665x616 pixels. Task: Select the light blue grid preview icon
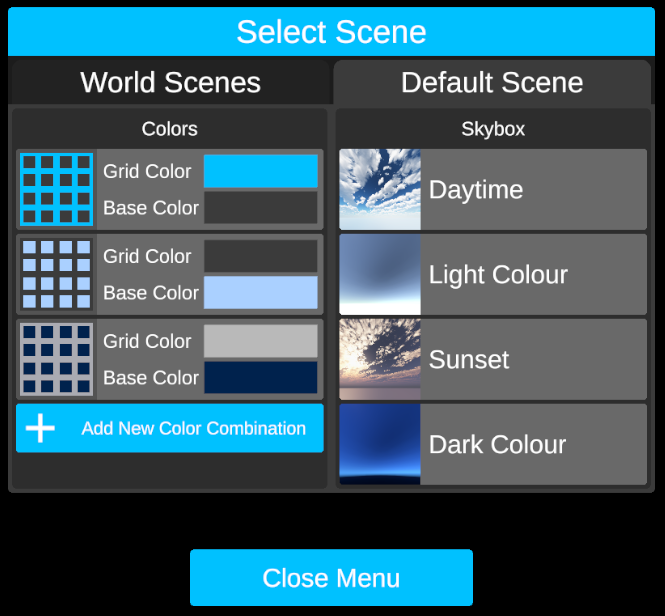[x=56, y=275]
